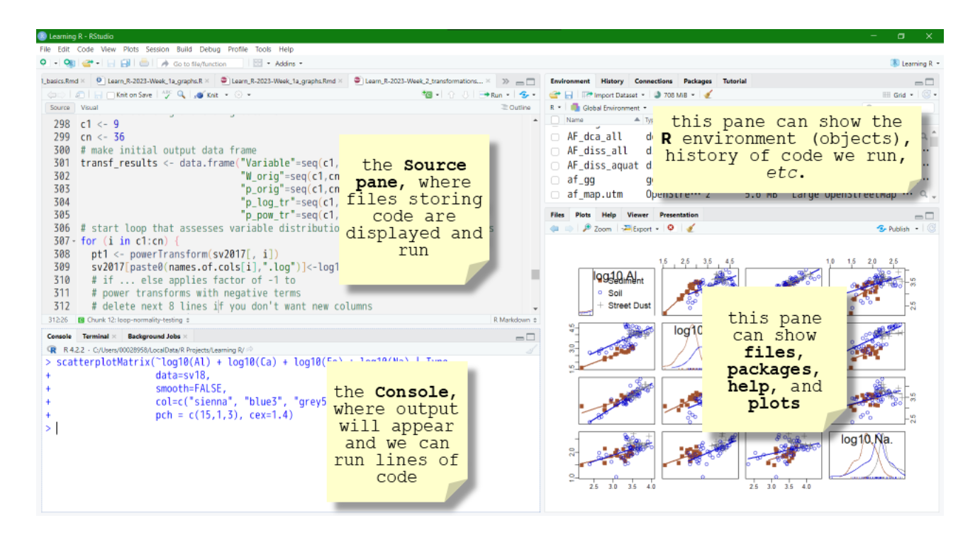Open the R Markdown file type selector
The width and height of the screenshot is (980, 545).
516,320
